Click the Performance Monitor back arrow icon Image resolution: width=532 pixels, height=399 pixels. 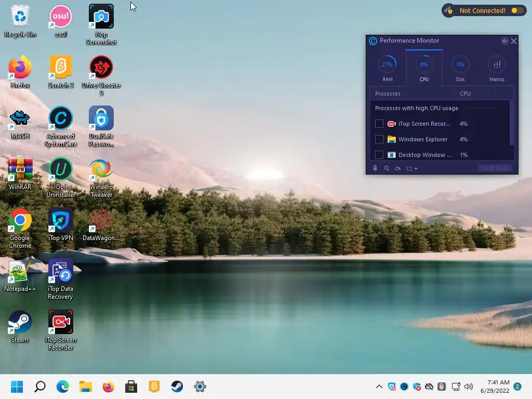point(505,41)
